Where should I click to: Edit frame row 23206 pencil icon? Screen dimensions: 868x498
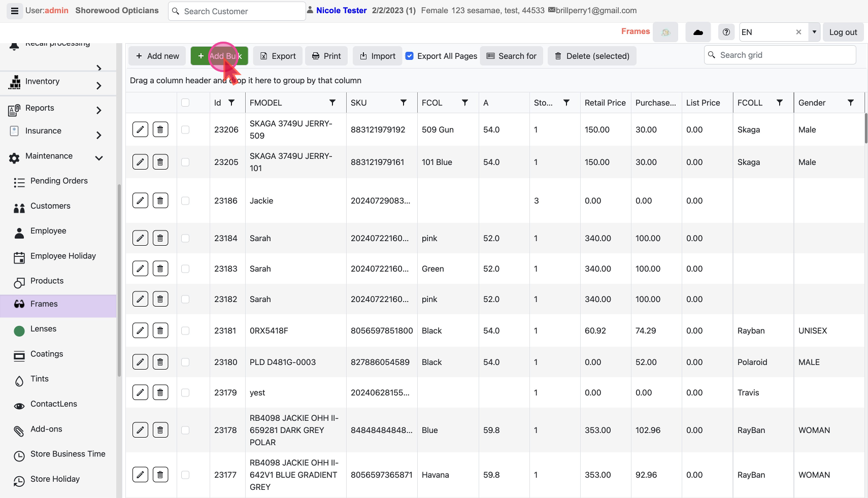tap(140, 129)
